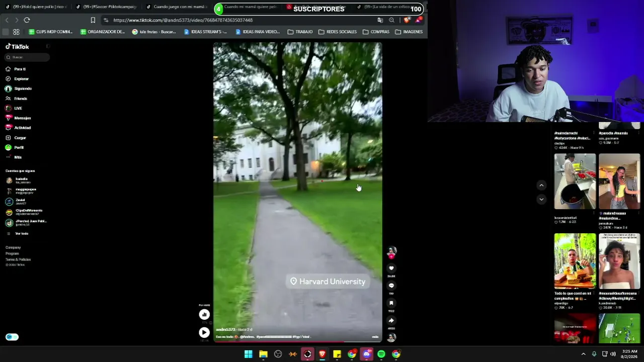Collapse the TikTok sidebar panel
The width and height of the screenshot is (644, 362).
pos(48,47)
